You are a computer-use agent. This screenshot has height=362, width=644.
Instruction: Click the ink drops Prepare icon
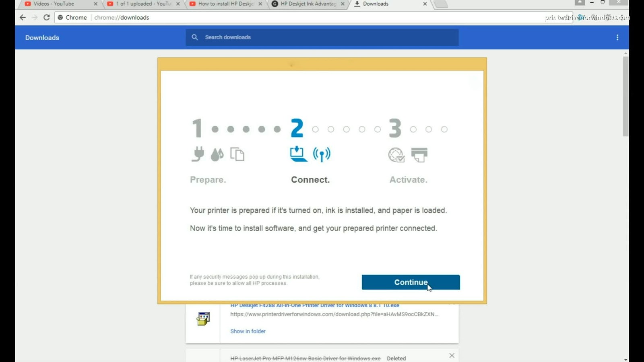pos(217,154)
